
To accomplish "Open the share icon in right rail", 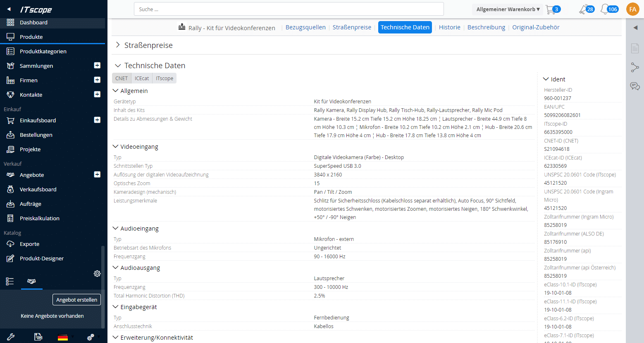I will (x=635, y=67).
